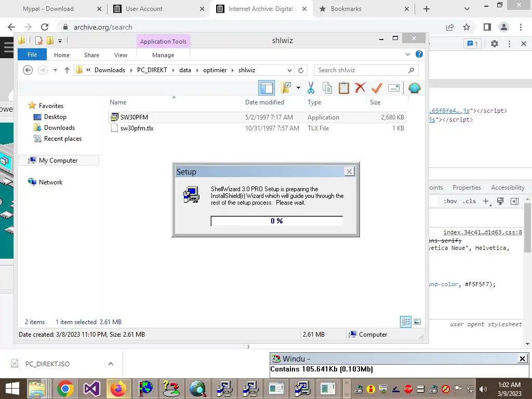Toggle Chrome side panel icon
Screen dimensions: 532x399
(487, 27)
